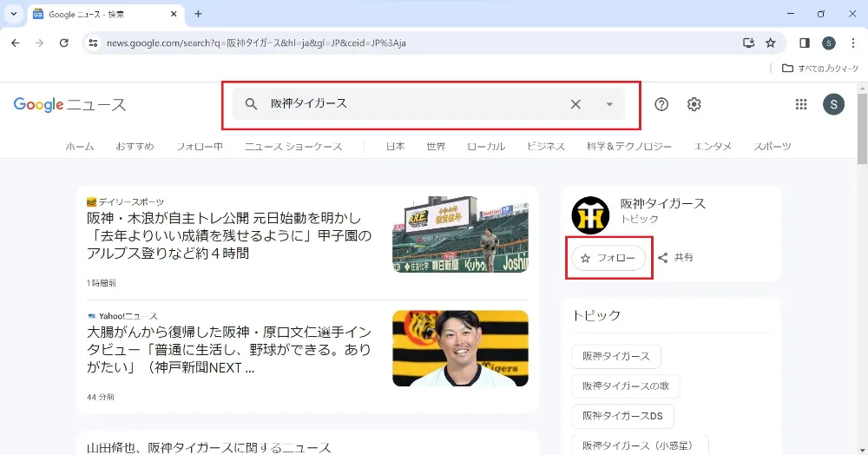
Task: Open 山田脩也 news section heading
Action: (x=208, y=447)
